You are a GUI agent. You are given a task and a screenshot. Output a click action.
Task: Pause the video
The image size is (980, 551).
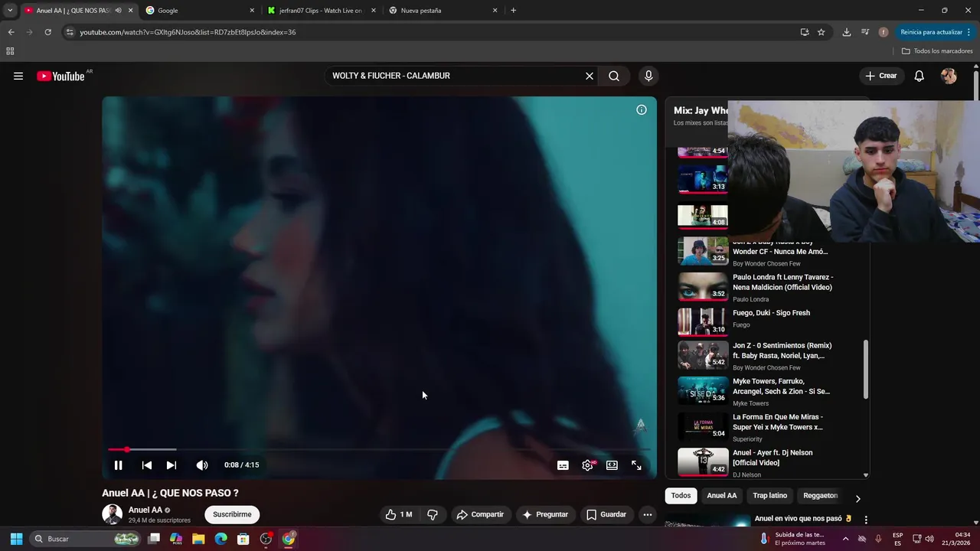[x=119, y=465]
